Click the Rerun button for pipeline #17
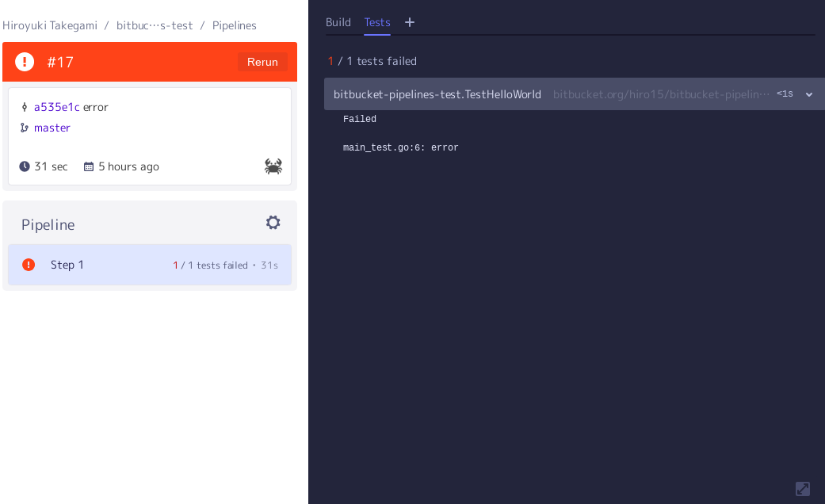 [x=262, y=62]
